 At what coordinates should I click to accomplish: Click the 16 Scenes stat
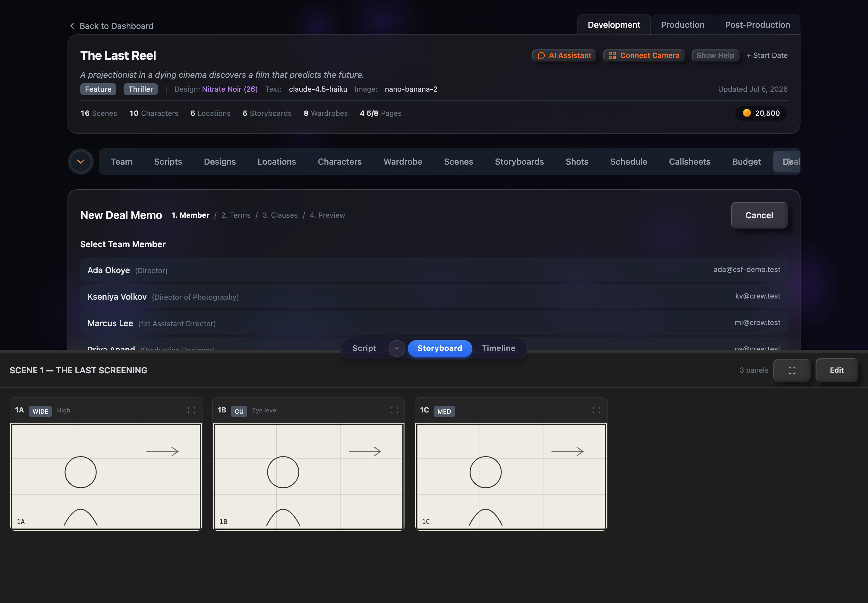pos(99,113)
